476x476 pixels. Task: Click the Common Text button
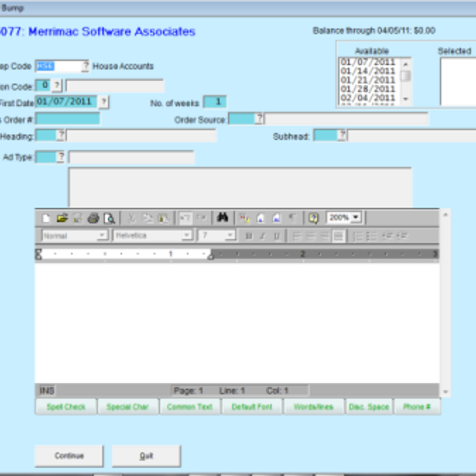189,407
